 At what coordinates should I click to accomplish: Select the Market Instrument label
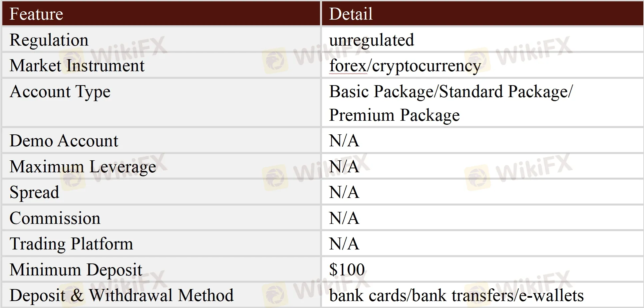(x=77, y=66)
